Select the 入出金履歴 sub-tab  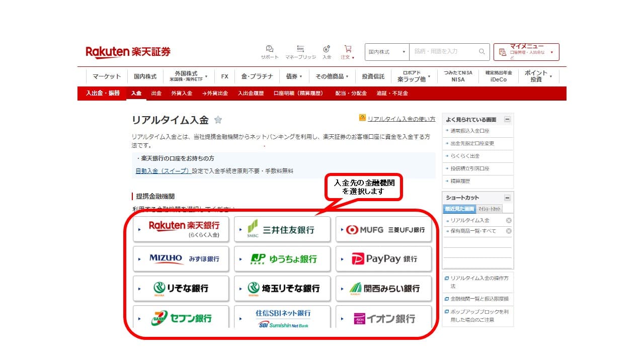251,93
